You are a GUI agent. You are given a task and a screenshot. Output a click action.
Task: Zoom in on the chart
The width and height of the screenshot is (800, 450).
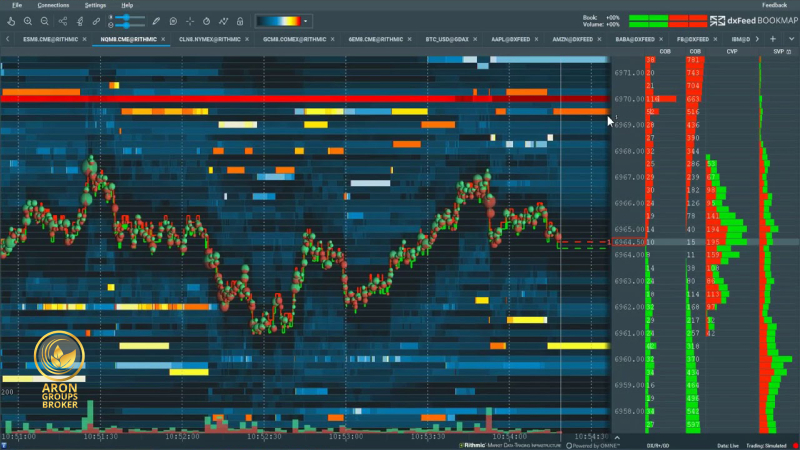click(x=28, y=21)
